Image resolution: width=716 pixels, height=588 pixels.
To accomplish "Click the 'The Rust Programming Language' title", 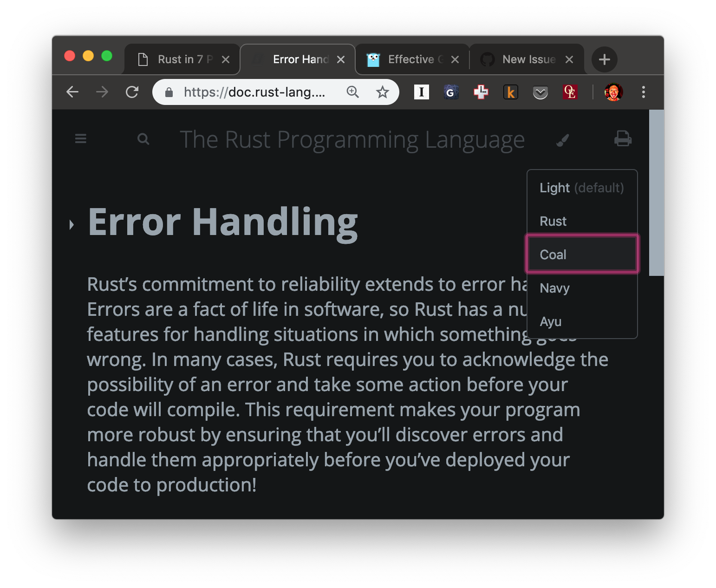I will coord(352,139).
